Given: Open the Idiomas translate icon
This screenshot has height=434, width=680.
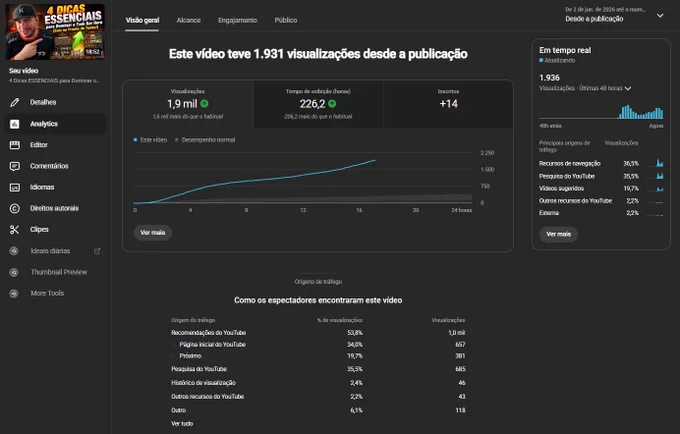Looking at the screenshot, I should 14,187.
